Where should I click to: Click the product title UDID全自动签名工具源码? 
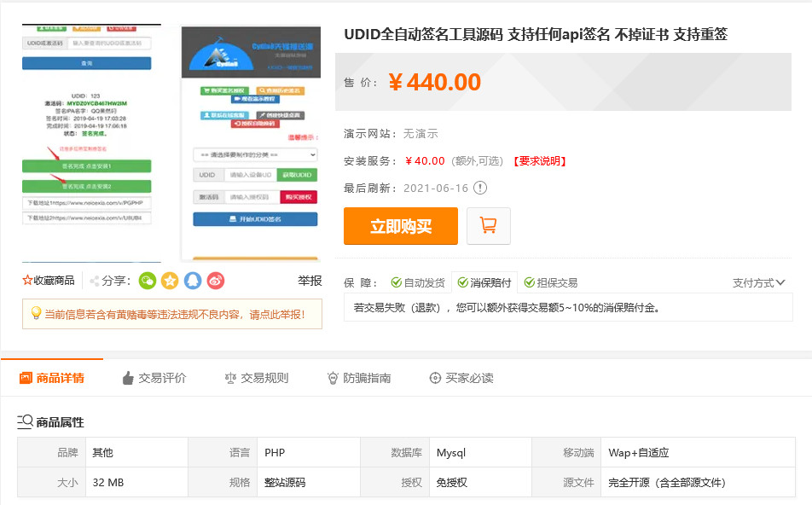tap(536, 34)
